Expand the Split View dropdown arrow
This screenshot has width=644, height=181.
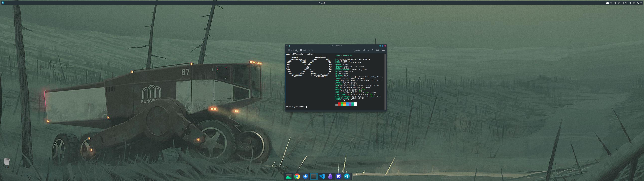pos(312,50)
